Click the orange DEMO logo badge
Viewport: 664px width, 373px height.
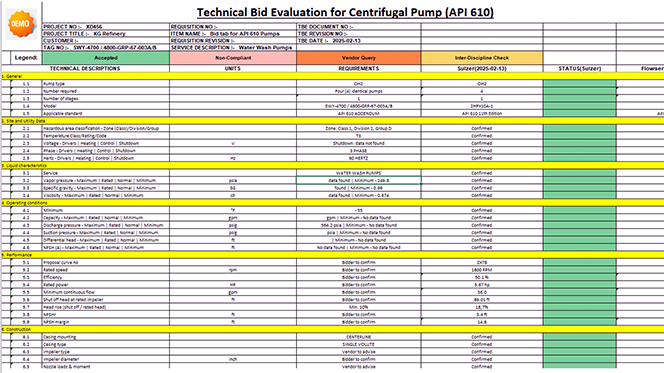20,24
